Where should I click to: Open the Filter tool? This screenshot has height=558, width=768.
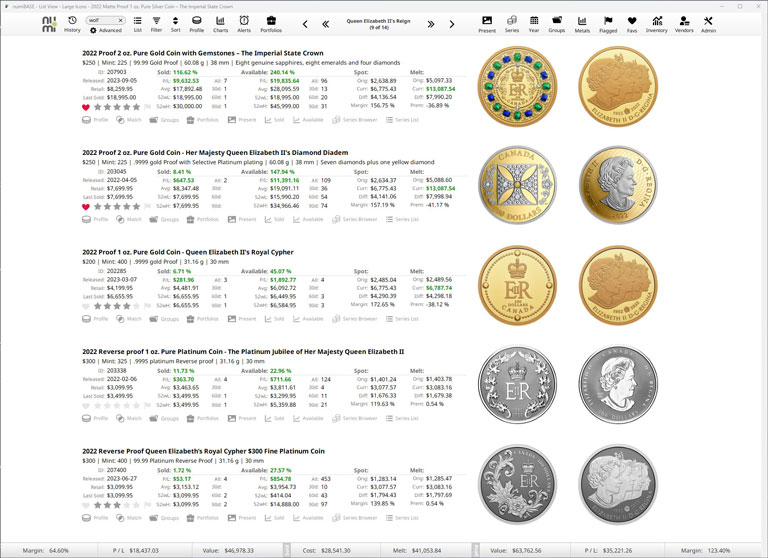coord(156,24)
